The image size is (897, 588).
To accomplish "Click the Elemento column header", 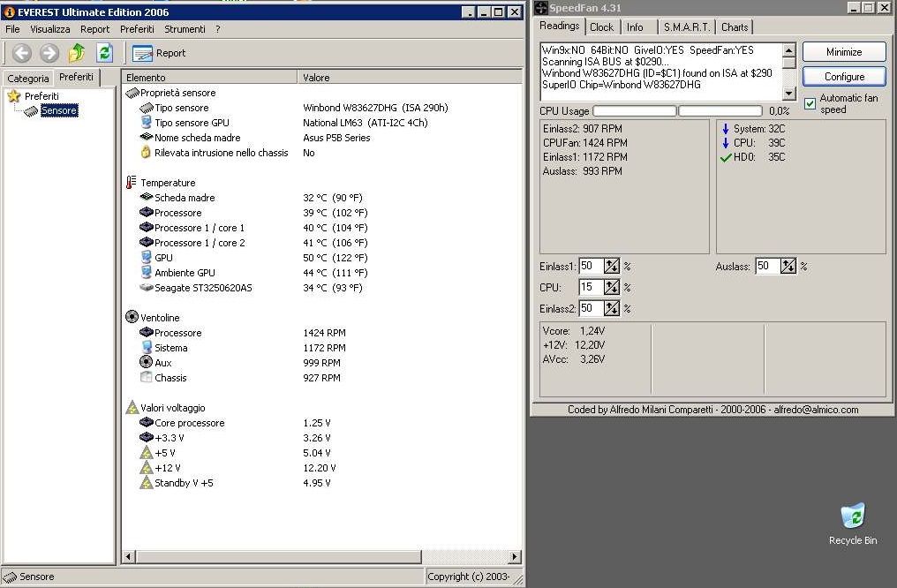I will point(209,77).
